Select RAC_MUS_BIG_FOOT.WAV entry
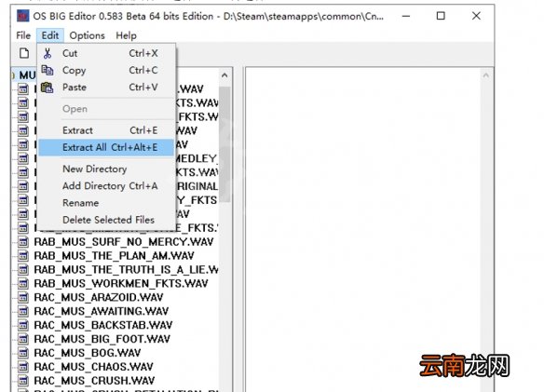 [x=102, y=339]
